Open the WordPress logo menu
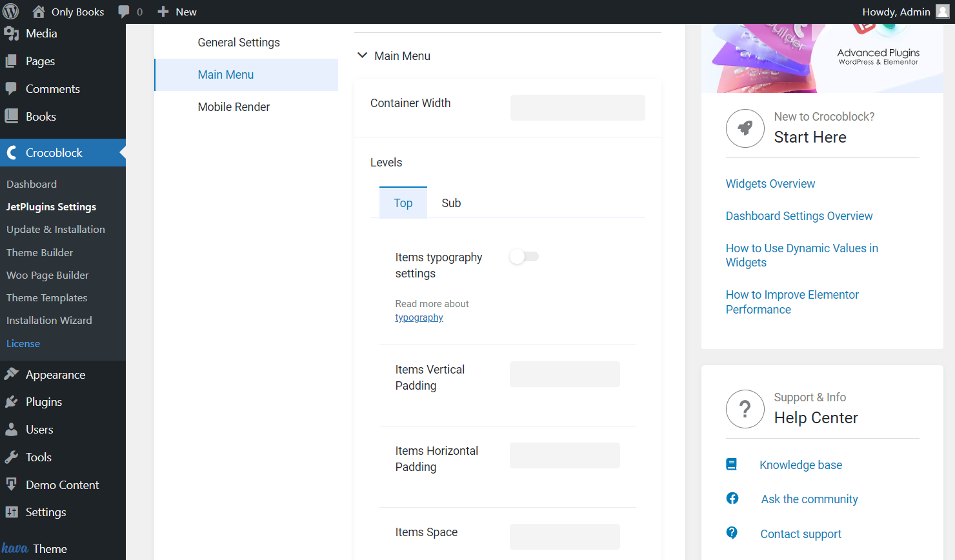 coord(11,12)
